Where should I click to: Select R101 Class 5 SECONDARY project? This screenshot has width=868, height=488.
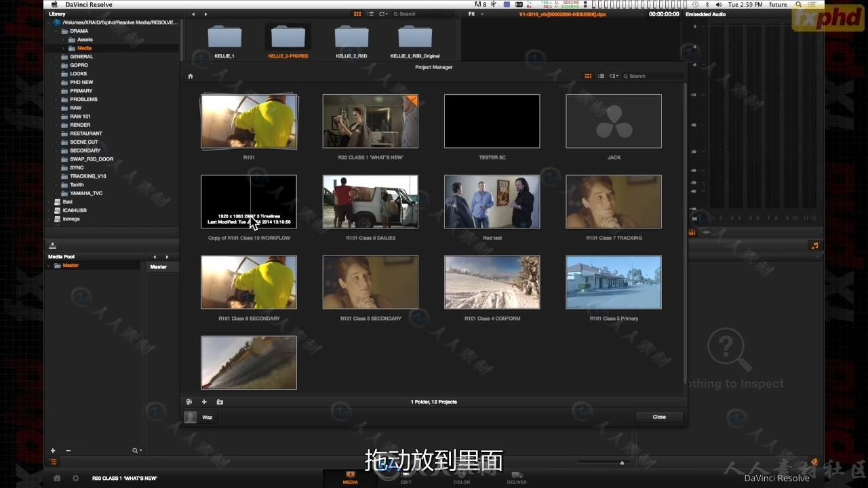[x=370, y=282]
